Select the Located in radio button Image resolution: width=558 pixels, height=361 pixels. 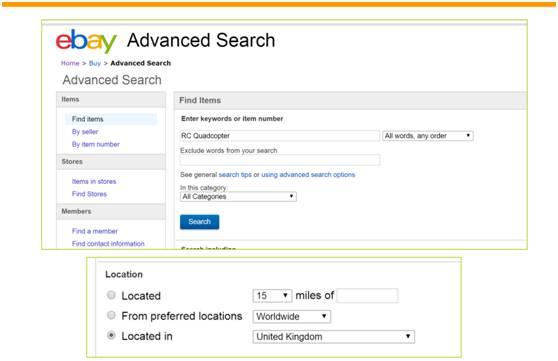coord(111,335)
